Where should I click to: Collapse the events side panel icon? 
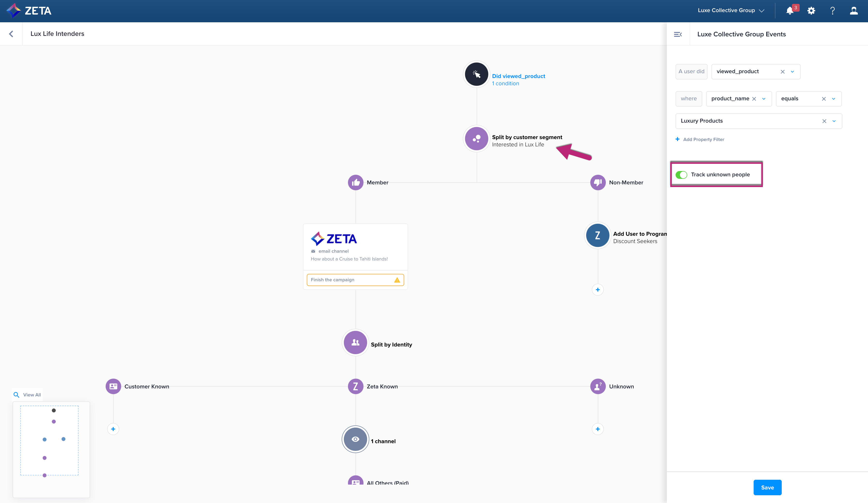(x=678, y=34)
